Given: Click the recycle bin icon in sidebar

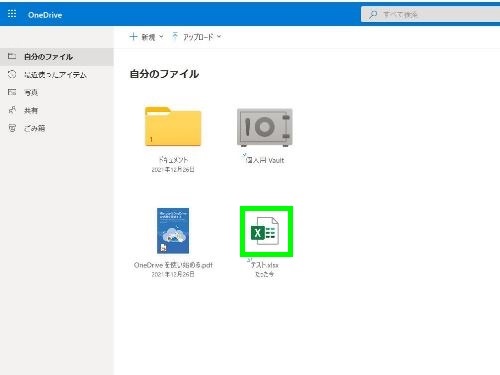Looking at the screenshot, I should tap(12, 128).
